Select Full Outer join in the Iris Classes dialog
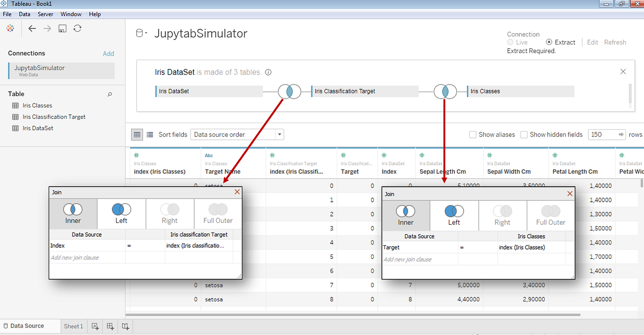 pos(550,215)
